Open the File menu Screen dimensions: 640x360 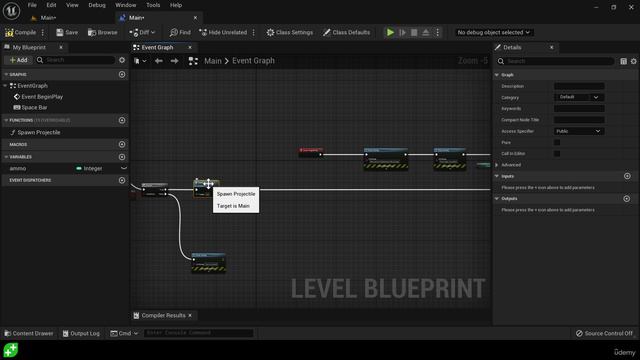click(32, 5)
